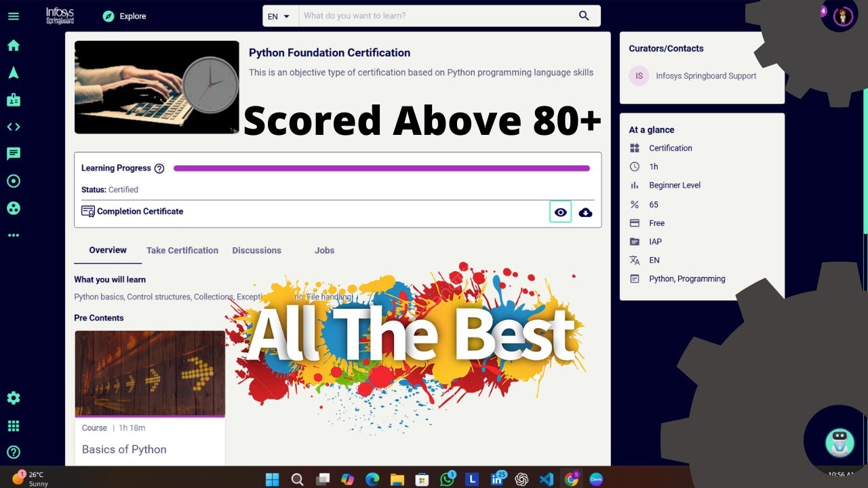This screenshot has width=868, height=488.
Task: Click the Python Foundation Certification title
Action: pyautogui.click(x=330, y=53)
